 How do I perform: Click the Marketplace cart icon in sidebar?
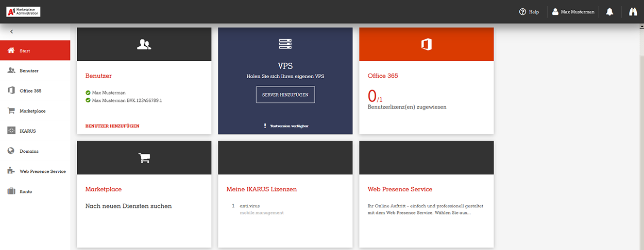pos(11,111)
